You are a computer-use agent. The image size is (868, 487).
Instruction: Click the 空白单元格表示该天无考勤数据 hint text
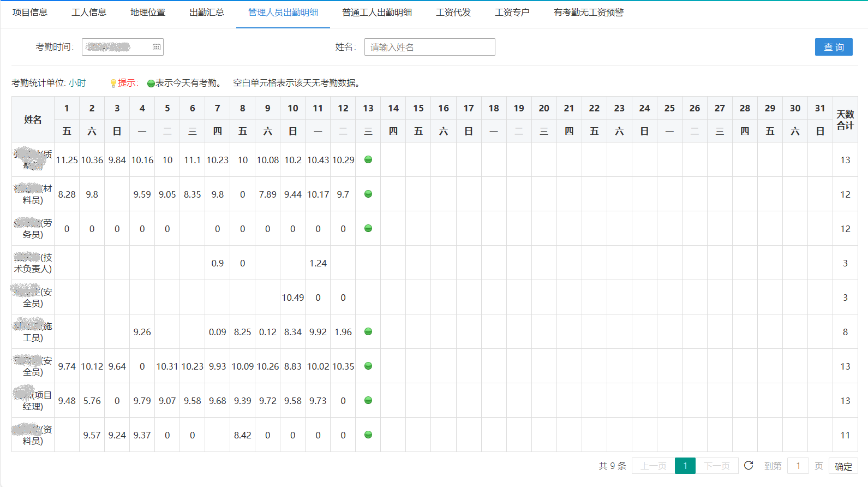[x=296, y=83]
